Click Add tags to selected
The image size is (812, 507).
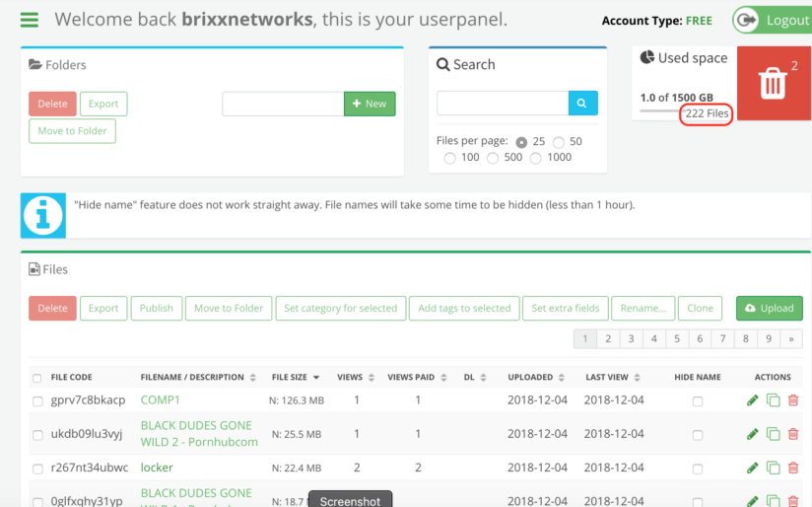(464, 308)
